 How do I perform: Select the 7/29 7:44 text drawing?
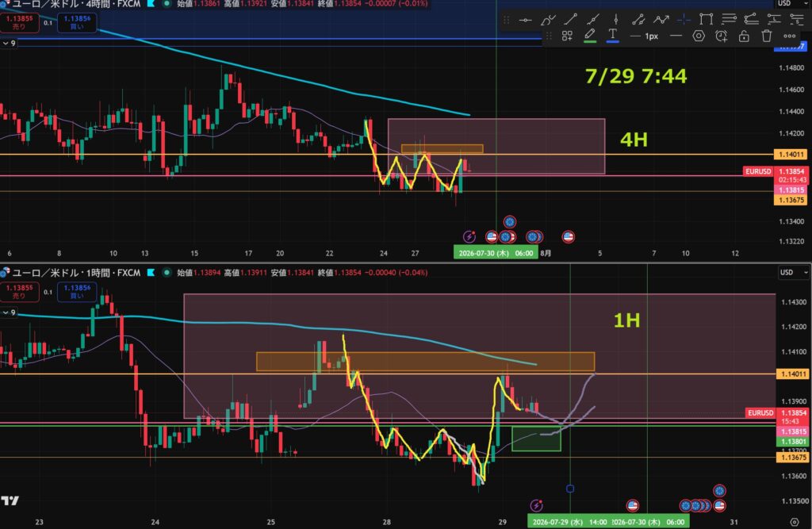pos(636,76)
